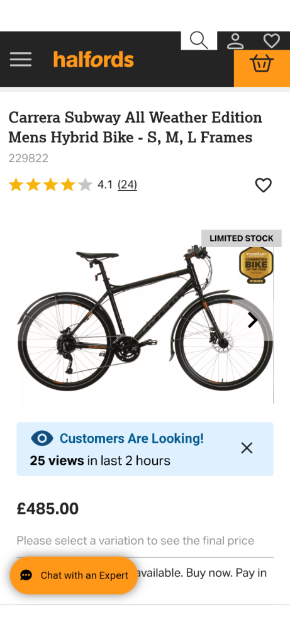
Task: Start Chat with an Expert
Action: (x=74, y=575)
